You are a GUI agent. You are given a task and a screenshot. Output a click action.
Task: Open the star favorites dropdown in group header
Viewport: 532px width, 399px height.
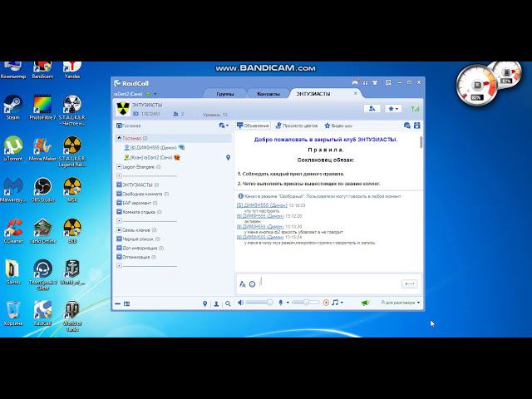[393, 109]
